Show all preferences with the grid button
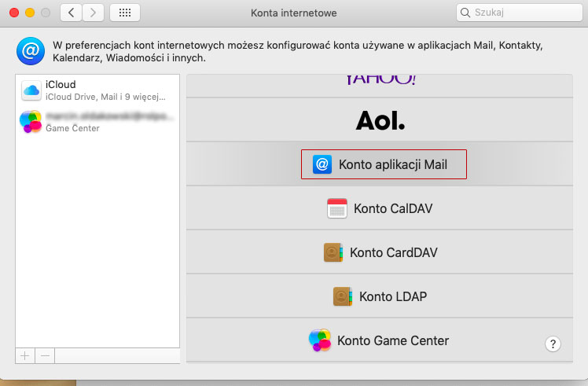The image size is (588, 386). (125, 13)
